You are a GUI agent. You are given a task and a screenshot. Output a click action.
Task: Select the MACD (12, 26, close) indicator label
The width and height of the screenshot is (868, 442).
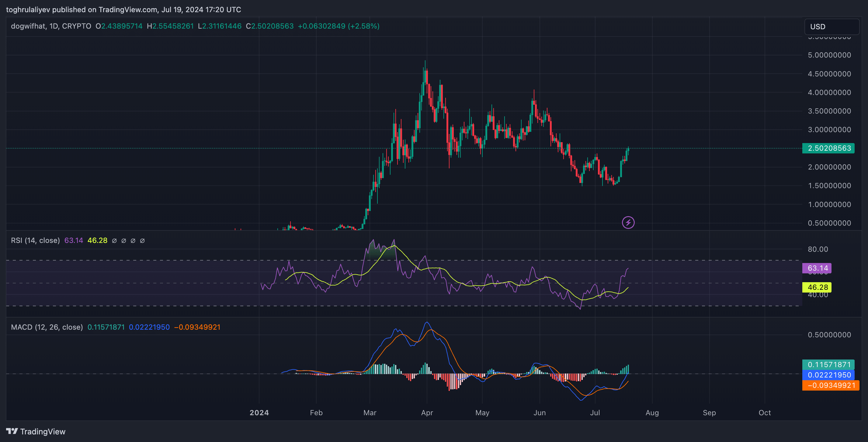tap(47, 327)
